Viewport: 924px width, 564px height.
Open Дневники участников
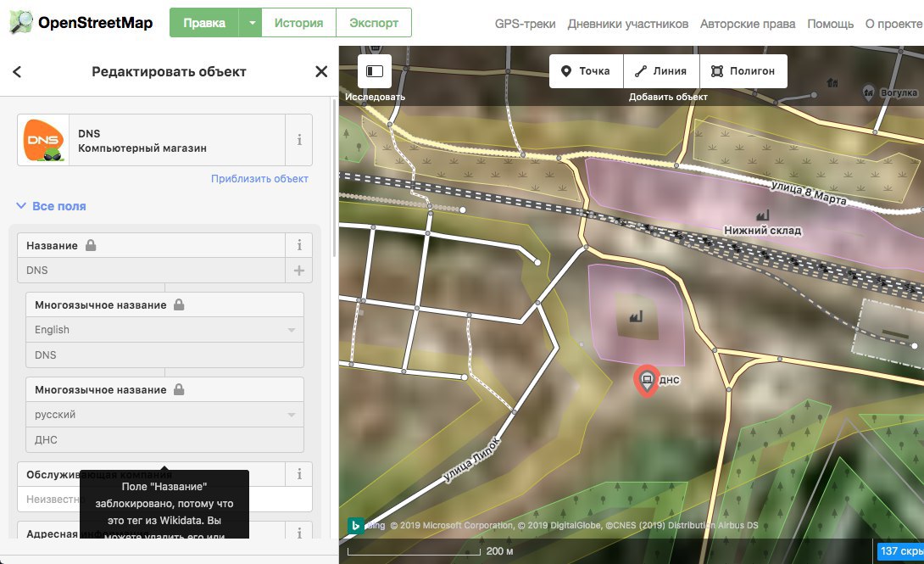627,24
